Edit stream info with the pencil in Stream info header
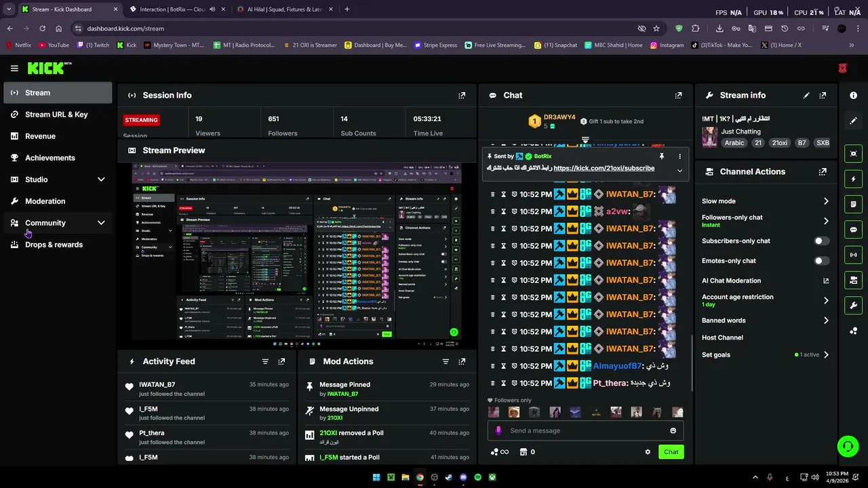 tap(806, 96)
